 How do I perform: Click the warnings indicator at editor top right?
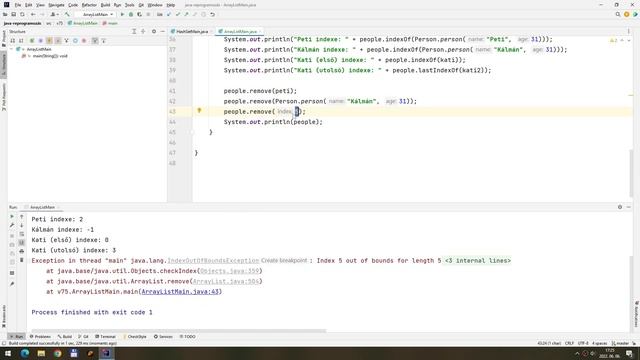613,40
